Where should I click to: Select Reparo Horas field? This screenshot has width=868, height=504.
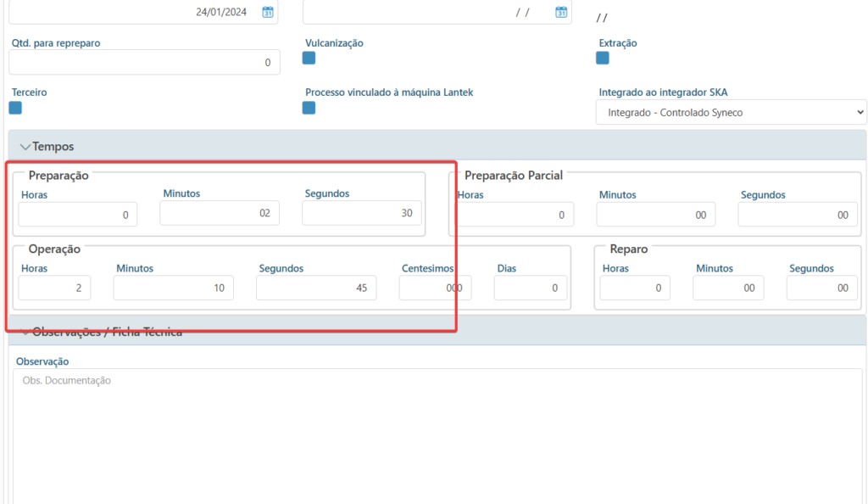pyautogui.click(x=635, y=288)
